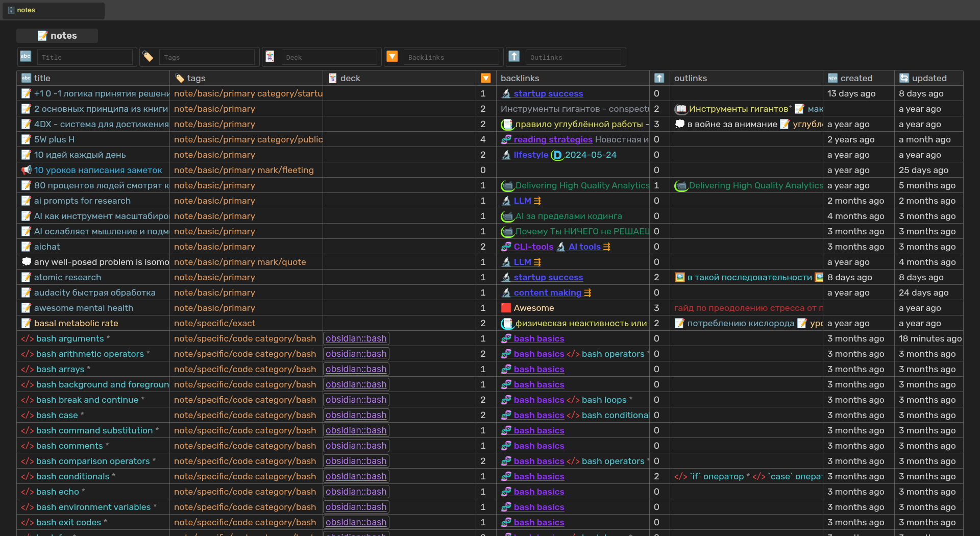
Task: Click the deck card icon beside Deck filter
Action: tap(270, 57)
